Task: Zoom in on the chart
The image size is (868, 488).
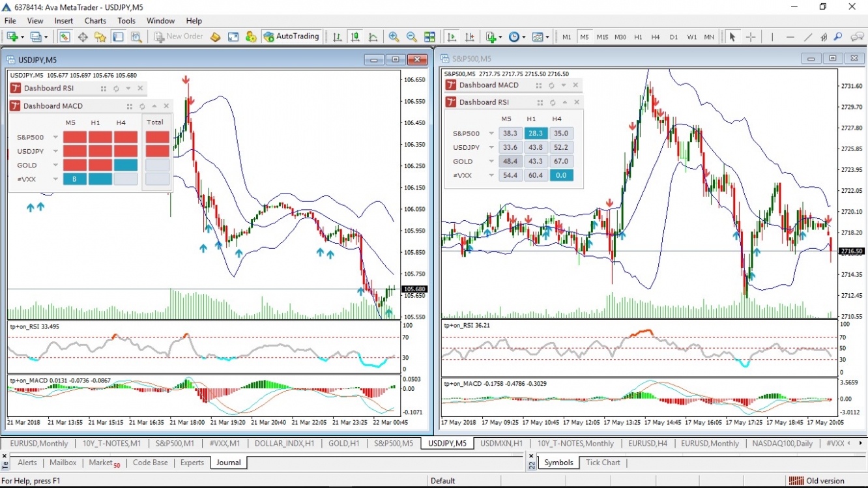Action: [x=394, y=37]
